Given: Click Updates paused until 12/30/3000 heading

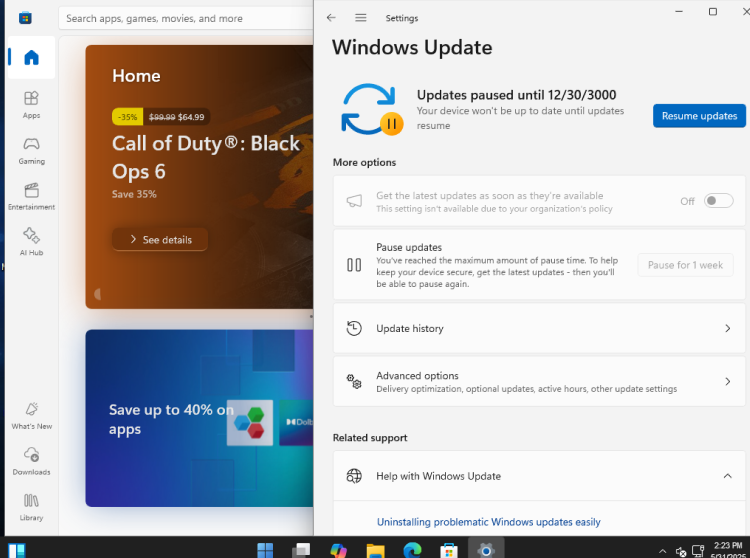Looking at the screenshot, I should (x=516, y=95).
